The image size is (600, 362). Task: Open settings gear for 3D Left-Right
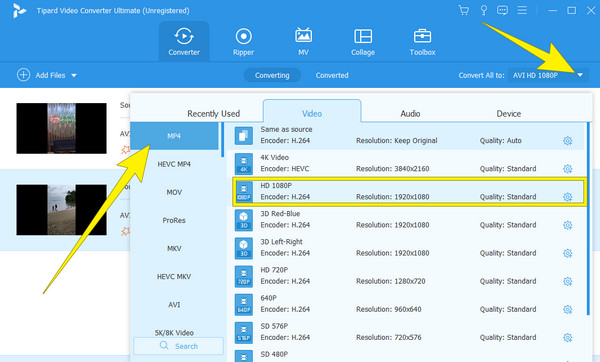[x=567, y=253]
